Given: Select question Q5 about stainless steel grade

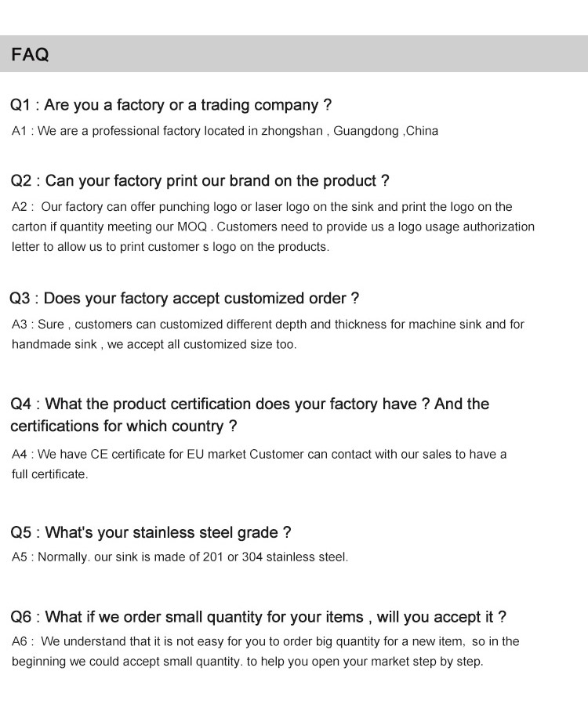Looking at the screenshot, I should [151, 533].
